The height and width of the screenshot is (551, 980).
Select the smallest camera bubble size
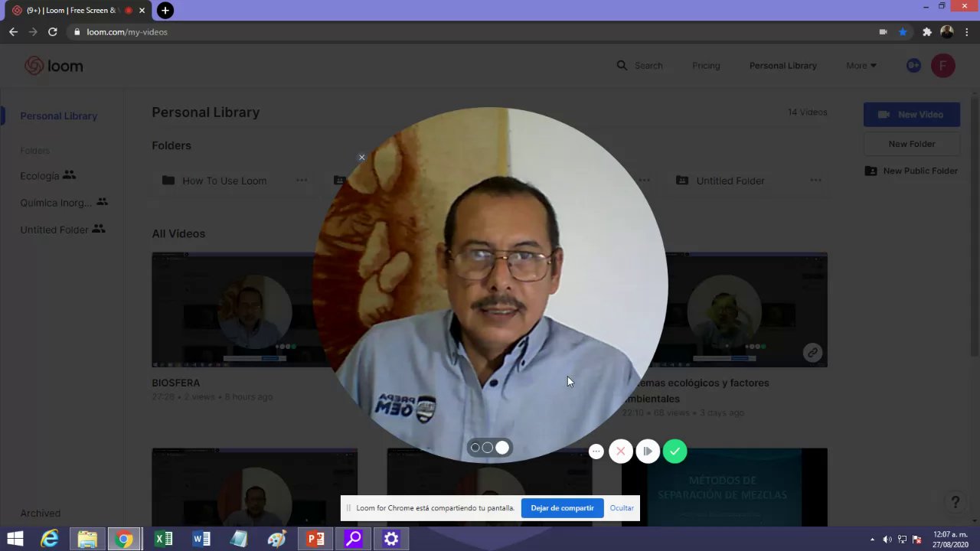(475, 448)
